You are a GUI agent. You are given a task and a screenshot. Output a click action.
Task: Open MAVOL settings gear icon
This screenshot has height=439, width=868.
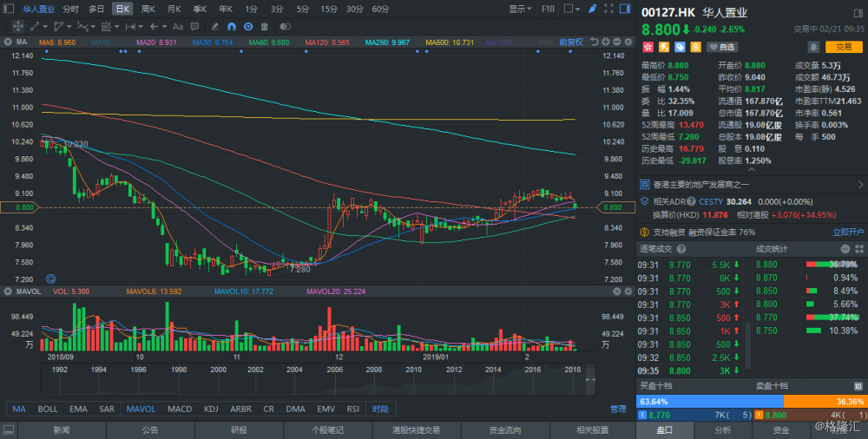(x=628, y=292)
